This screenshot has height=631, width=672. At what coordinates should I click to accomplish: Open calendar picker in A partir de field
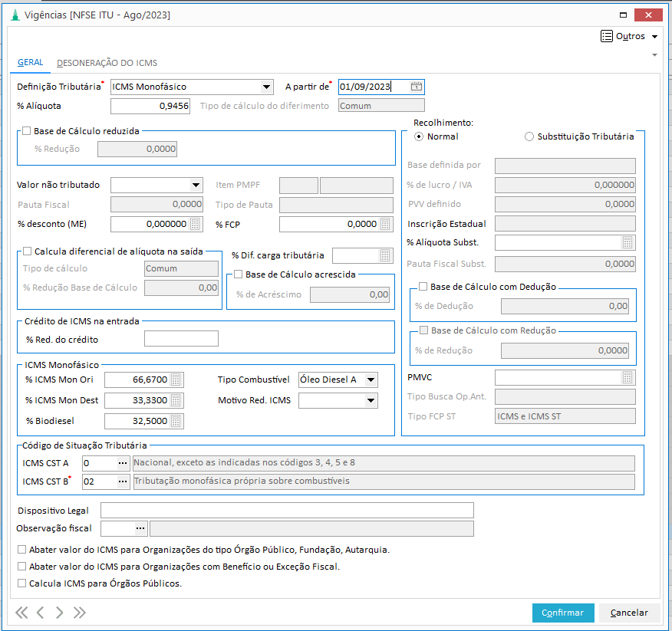(x=416, y=87)
